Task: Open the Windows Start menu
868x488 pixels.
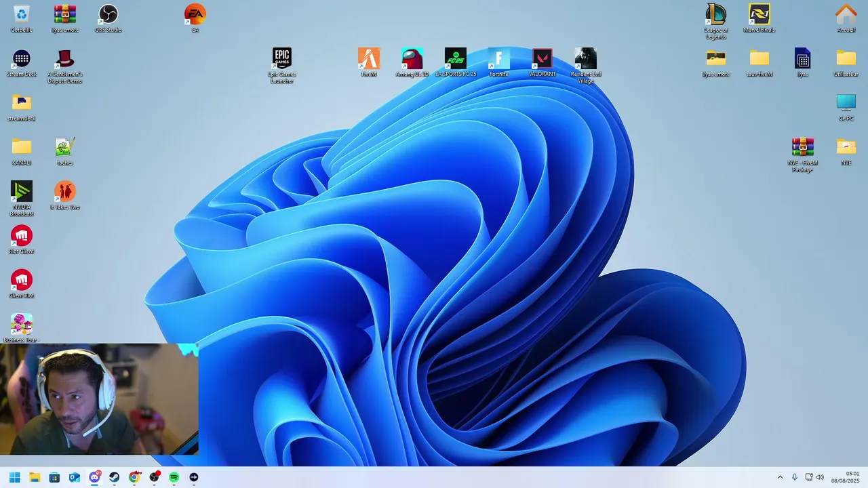Action: point(15,477)
